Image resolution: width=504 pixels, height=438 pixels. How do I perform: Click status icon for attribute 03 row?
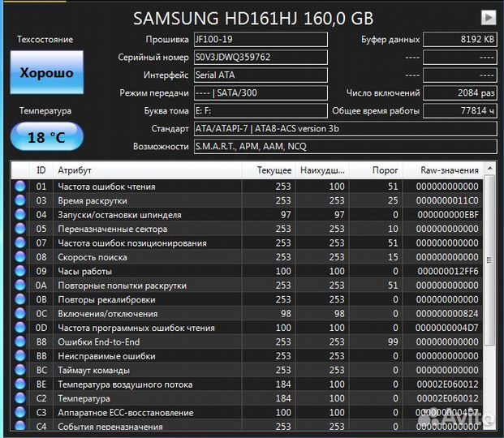click(20, 200)
